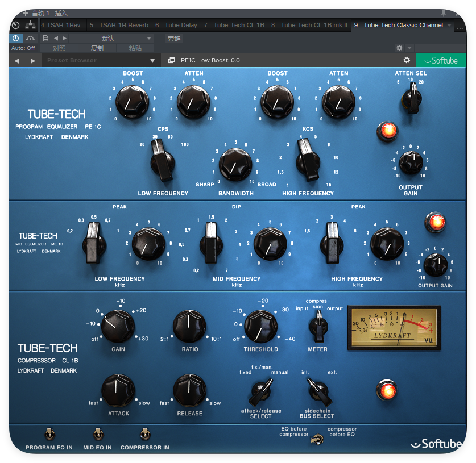Click the KCS high frequency selector
The image size is (476, 463).
pyautogui.click(x=308, y=160)
